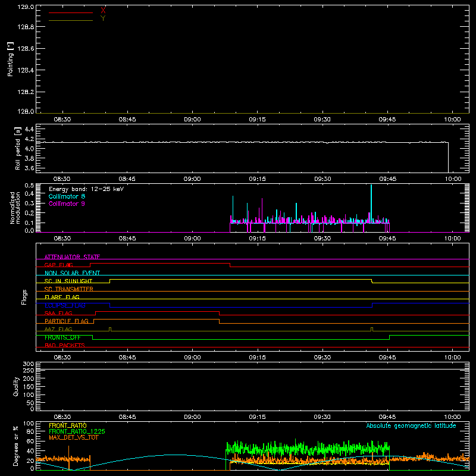Viewport: 476px width, 476px height.
Task: Click the first A47_FLAG pulse near 08:41
Action: (110, 329)
